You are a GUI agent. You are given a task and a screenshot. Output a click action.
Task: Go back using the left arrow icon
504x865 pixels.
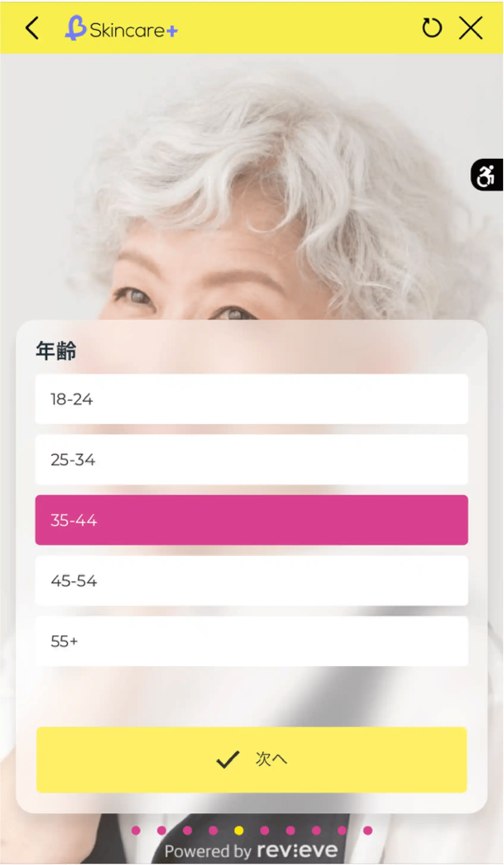(32, 28)
